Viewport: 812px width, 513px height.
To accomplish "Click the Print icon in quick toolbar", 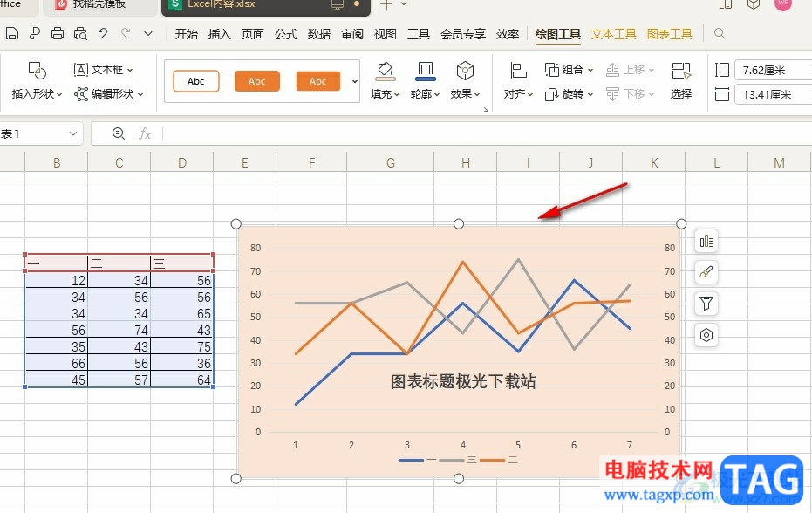I will 58,34.
